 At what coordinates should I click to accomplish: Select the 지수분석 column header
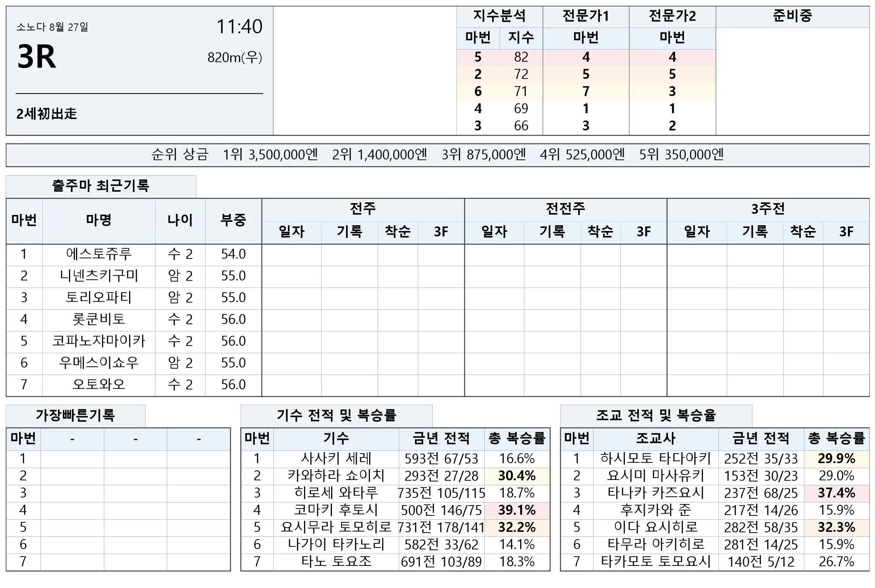coord(500,16)
